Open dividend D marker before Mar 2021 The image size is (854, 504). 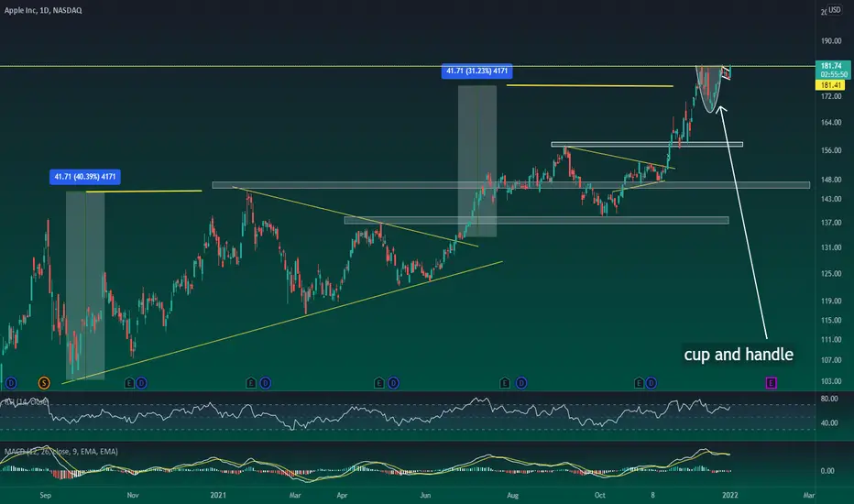(265, 383)
